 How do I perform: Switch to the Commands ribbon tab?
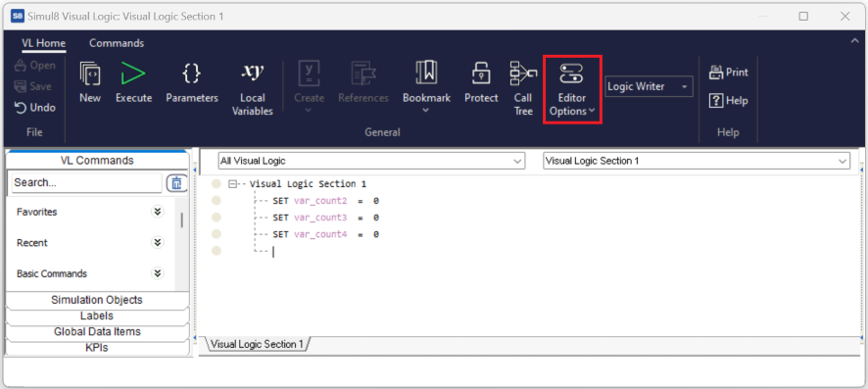click(x=117, y=43)
